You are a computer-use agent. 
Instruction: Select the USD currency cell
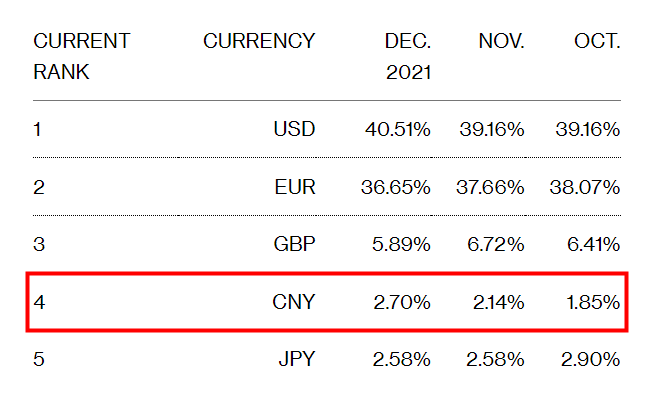coord(294,129)
